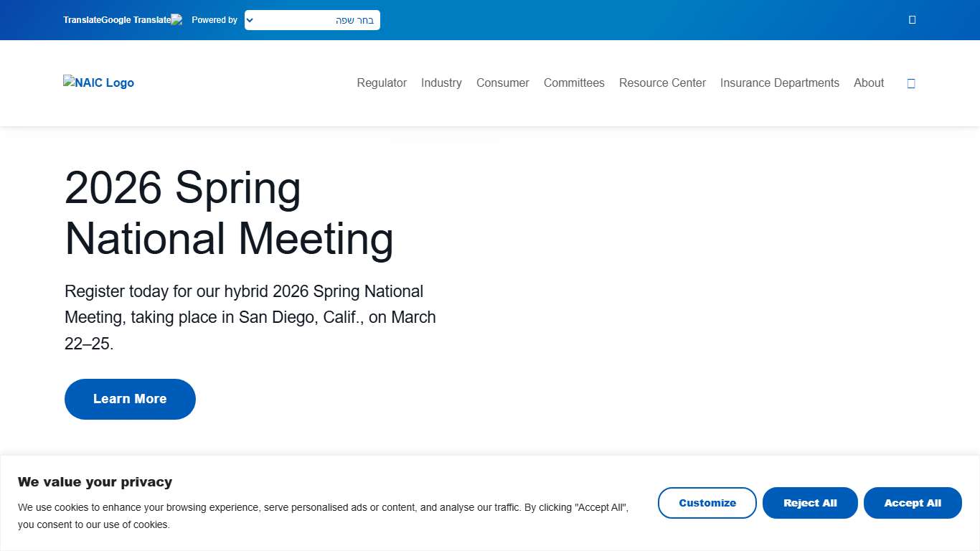Select Insurance Departments in the navigation
Viewport: 980px width, 551px height.
click(779, 83)
